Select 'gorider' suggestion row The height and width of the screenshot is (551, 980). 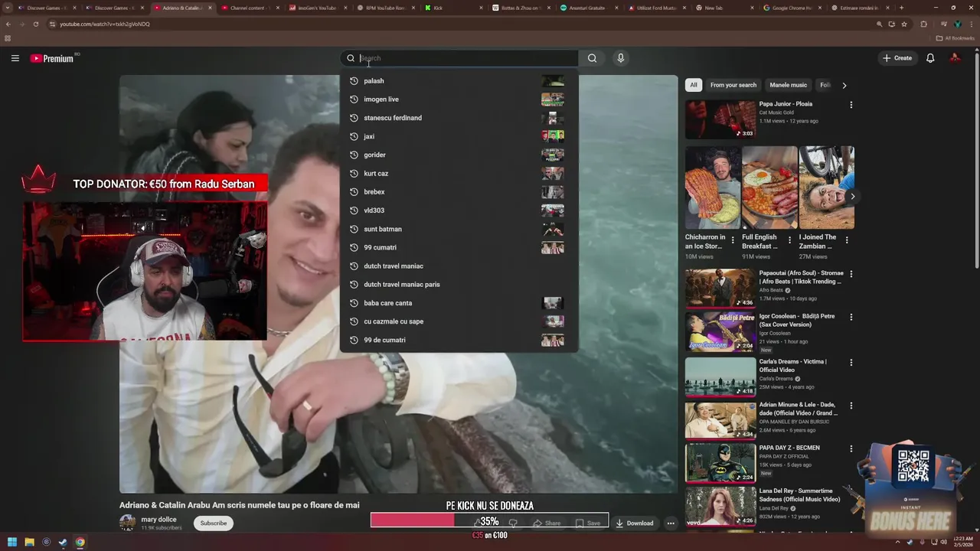459,155
